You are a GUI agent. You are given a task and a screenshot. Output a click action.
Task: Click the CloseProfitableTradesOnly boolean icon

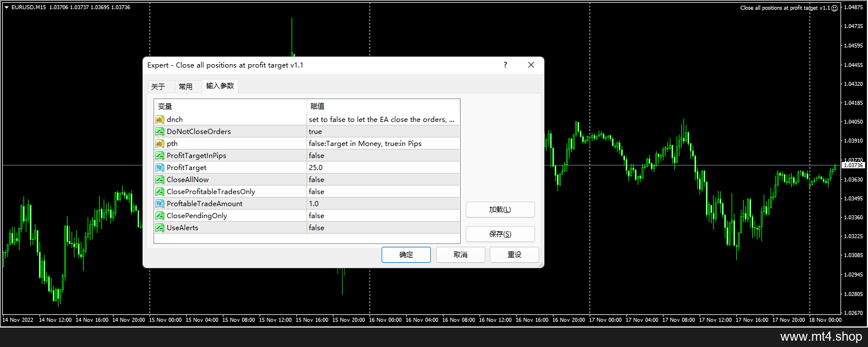160,192
